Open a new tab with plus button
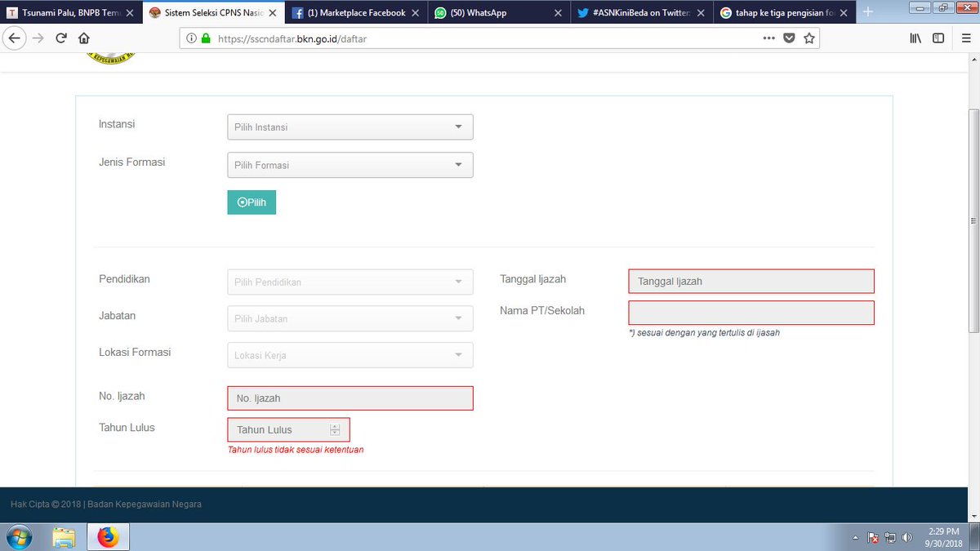 coord(867,12)
